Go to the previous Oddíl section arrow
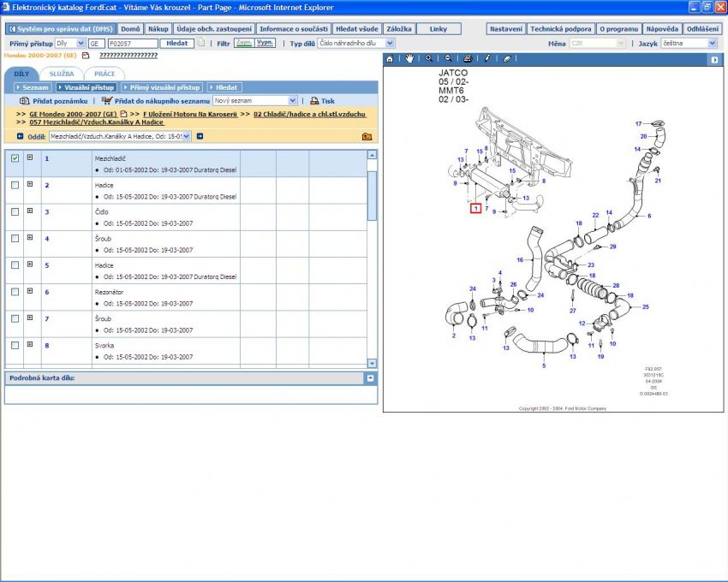The height and width of the screenshot is (582, 728). [20, 136]
